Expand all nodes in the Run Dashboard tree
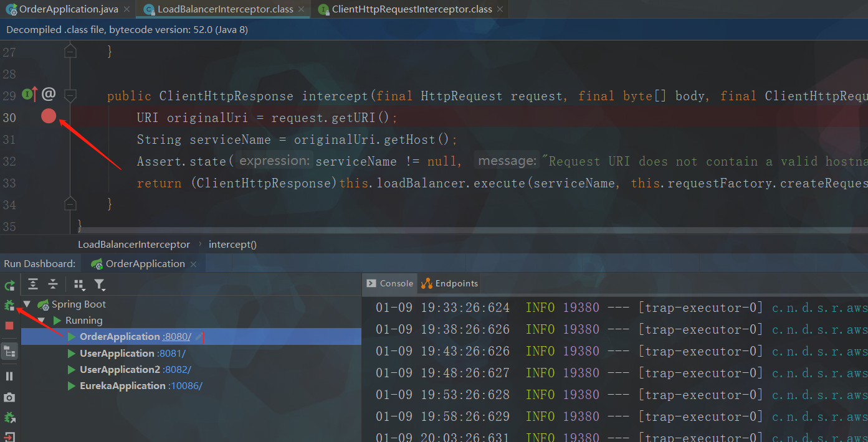This screenshot has height=442, width=868. [x=33, y=284]
